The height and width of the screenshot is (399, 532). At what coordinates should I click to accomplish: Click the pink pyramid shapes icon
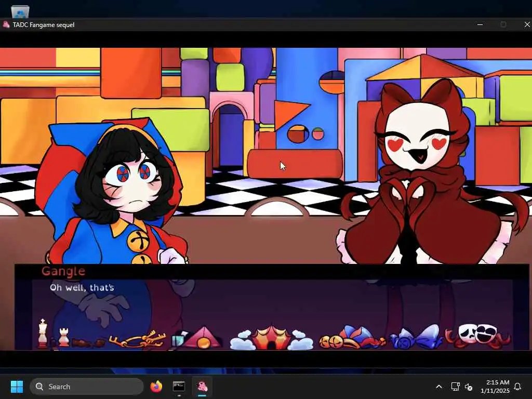pyautogui.click(x=197, y=338)
